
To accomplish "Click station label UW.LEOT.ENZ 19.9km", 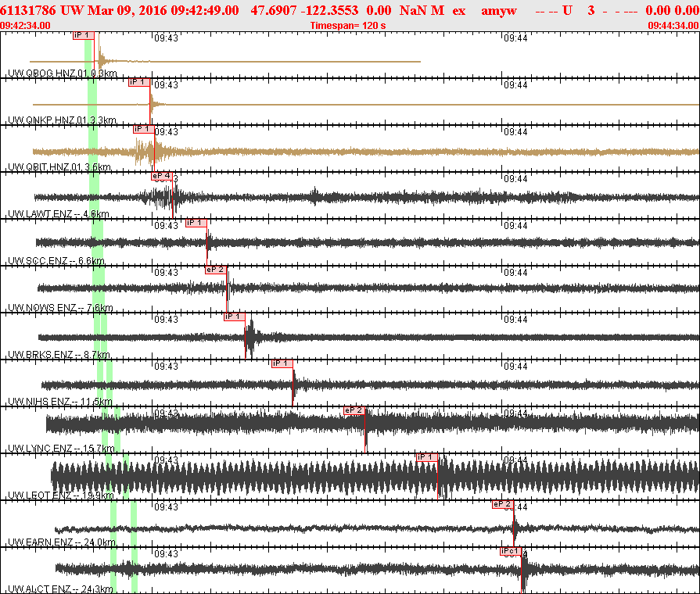I will (61, 495).
